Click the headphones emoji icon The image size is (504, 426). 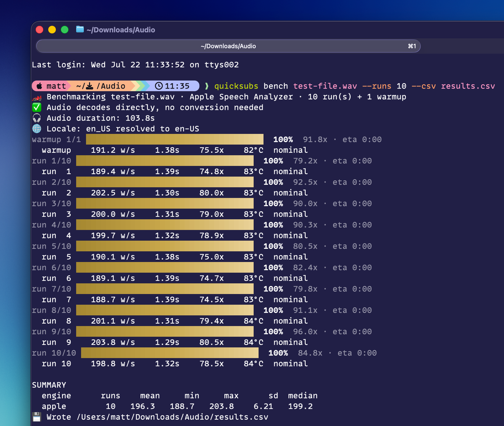(37, 118)
